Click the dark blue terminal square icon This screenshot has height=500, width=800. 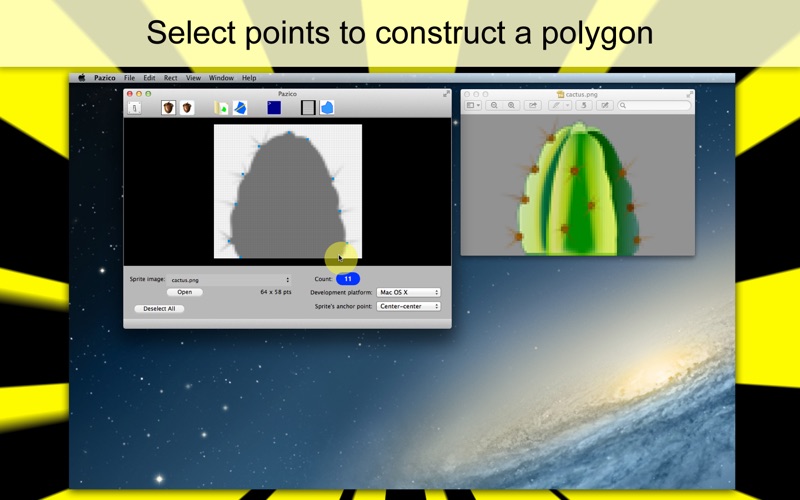[274, 107]
